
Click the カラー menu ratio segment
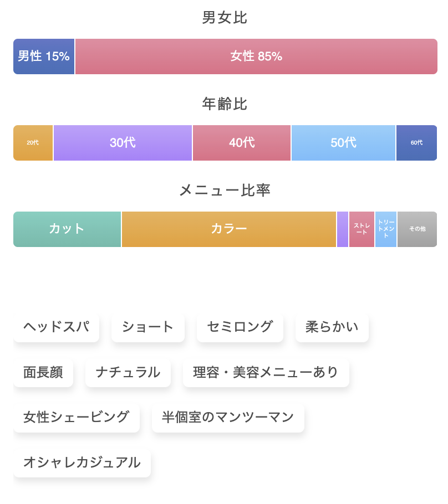pos(229,229)
